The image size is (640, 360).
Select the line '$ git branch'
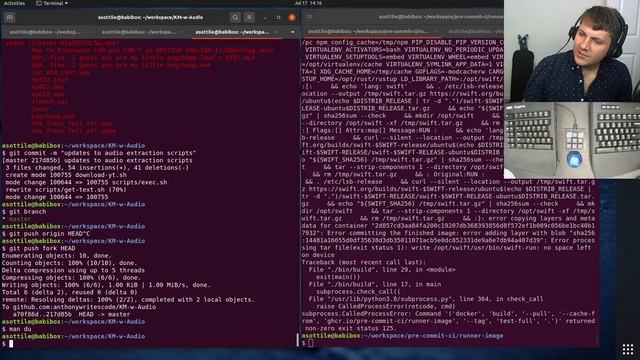[24, 212]
